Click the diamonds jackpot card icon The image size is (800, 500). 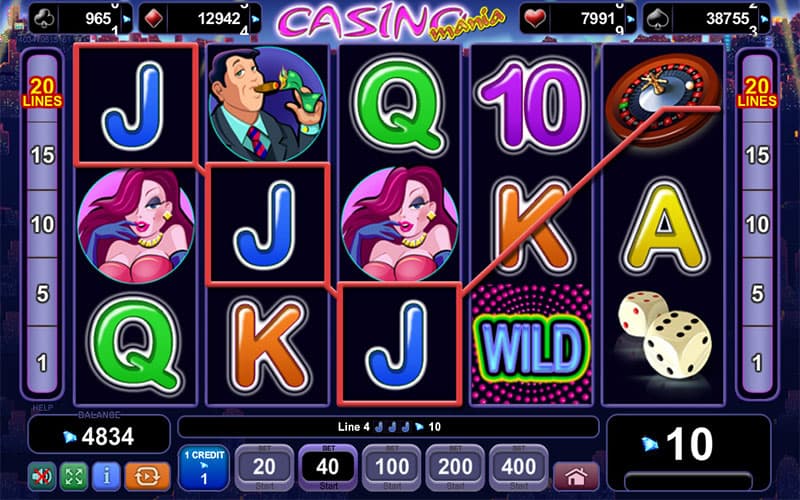[x=154, y=19]
